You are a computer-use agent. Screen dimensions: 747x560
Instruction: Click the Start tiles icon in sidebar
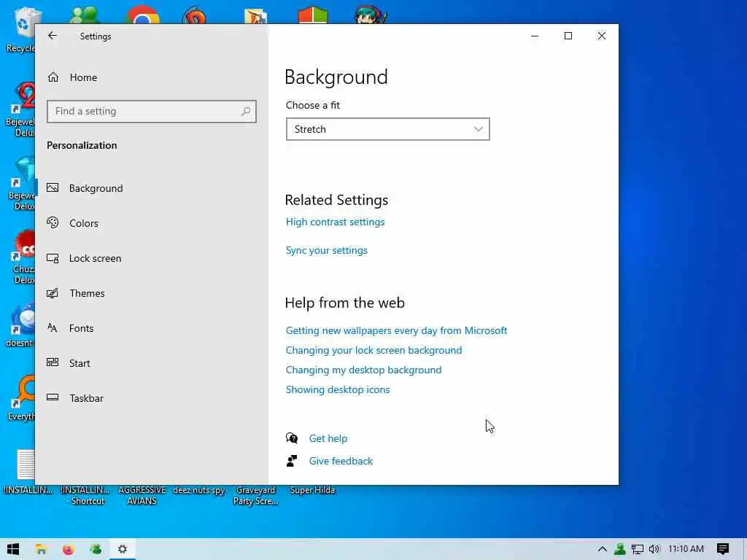(53, 362)
